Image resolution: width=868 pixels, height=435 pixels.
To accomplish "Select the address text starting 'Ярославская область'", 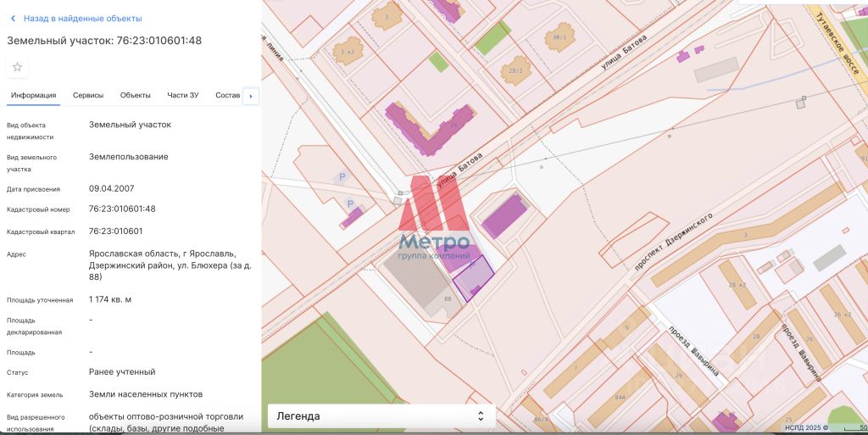I will tap(170, 265).
